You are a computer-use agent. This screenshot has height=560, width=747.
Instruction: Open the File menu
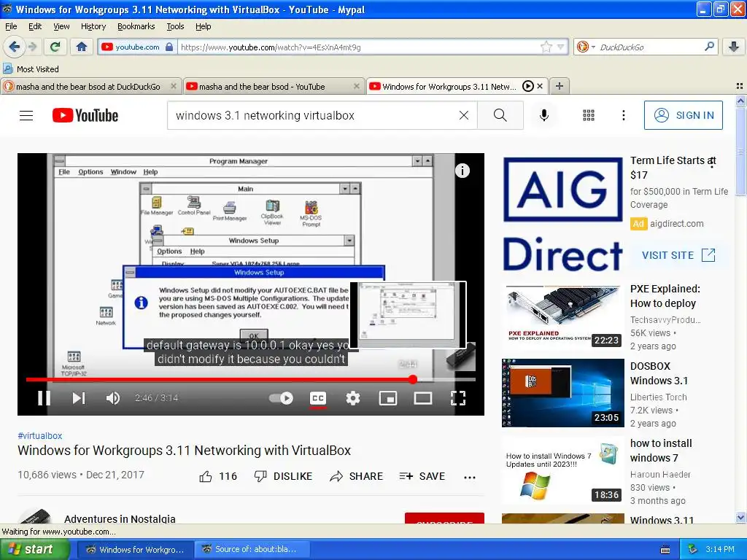coord(11,26)
